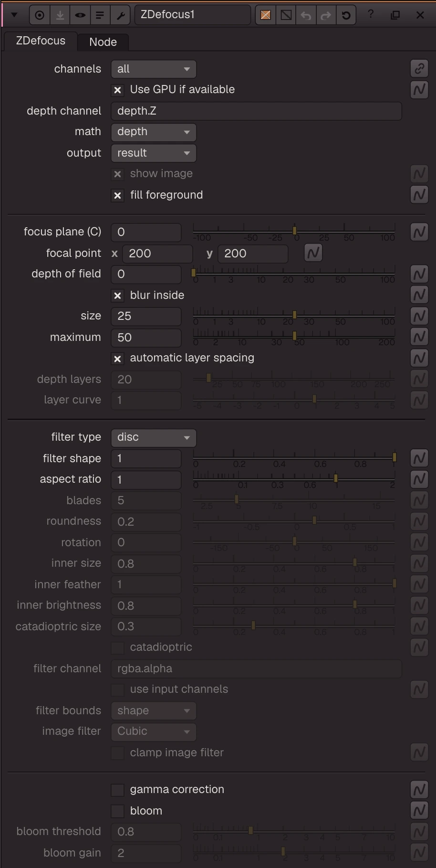
Task: Click animation icon for blur inside
Action: click(x=419, y=295)
